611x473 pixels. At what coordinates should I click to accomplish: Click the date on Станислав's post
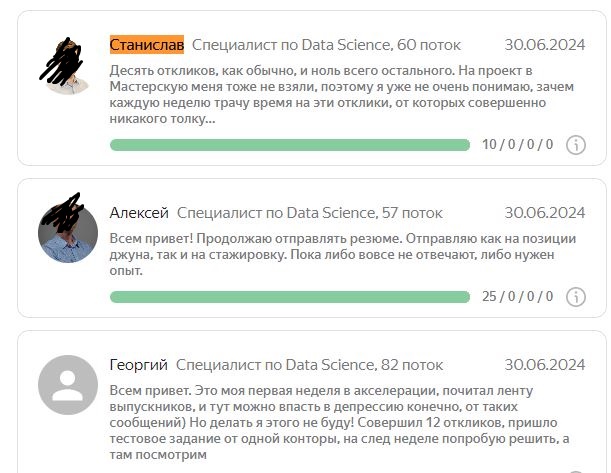pos(545,45)
